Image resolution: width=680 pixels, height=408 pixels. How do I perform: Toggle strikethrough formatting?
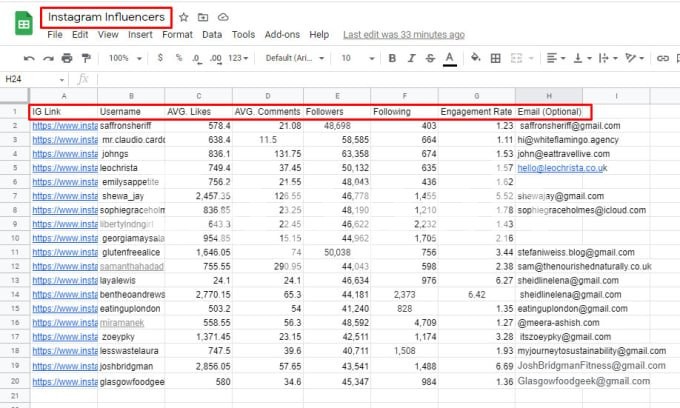coord(428,58)
